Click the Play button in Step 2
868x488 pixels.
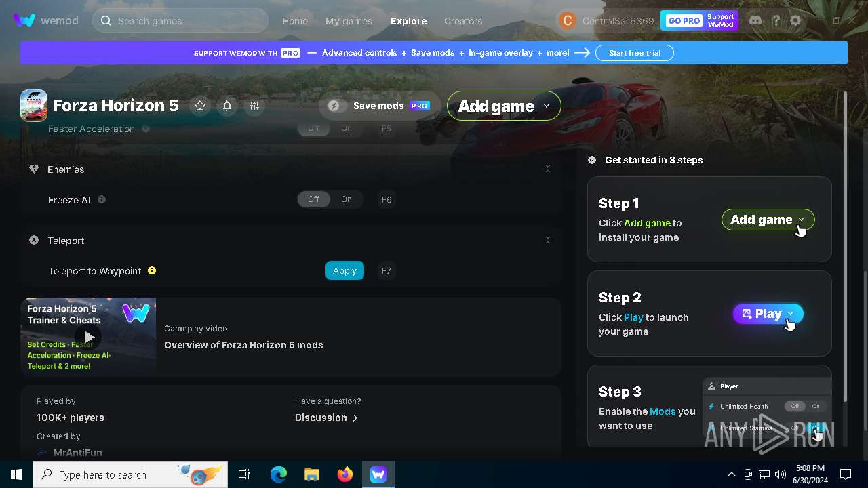768,314
